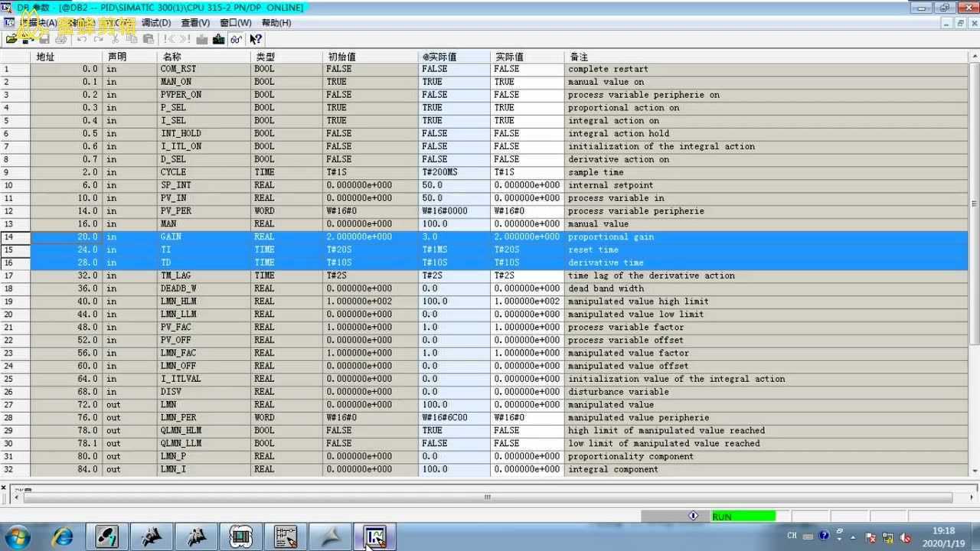
Task: Open the 调试(D) menu
Action: (x=156, y=23)
